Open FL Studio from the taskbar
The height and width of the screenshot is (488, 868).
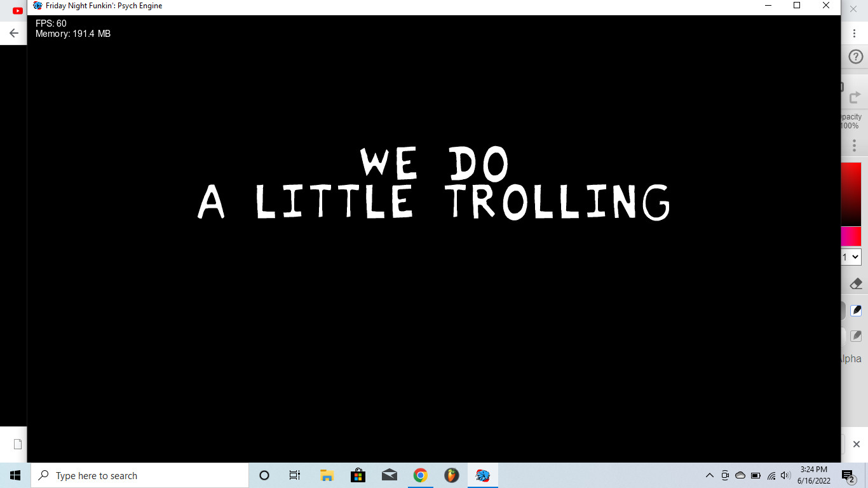[451, 475]
